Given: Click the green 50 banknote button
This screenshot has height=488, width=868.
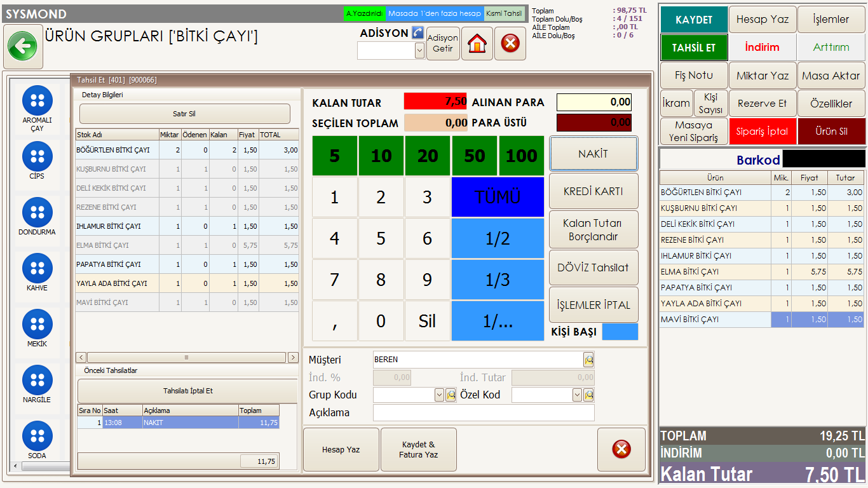Looking at the screenshot, I should 475,156.
